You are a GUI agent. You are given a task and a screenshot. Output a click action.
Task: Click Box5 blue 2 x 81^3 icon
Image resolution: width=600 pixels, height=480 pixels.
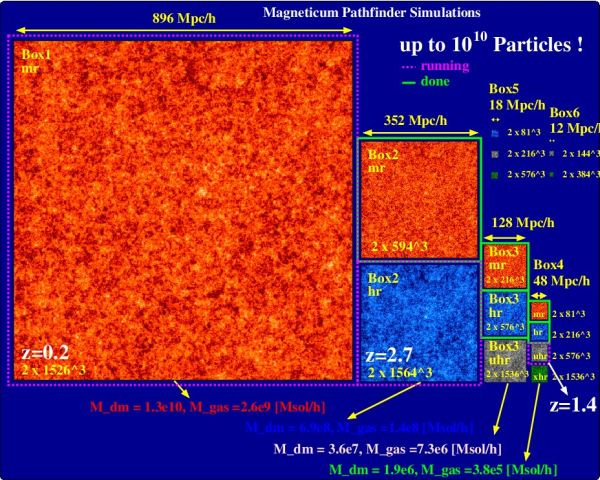(x=495, y=133)
